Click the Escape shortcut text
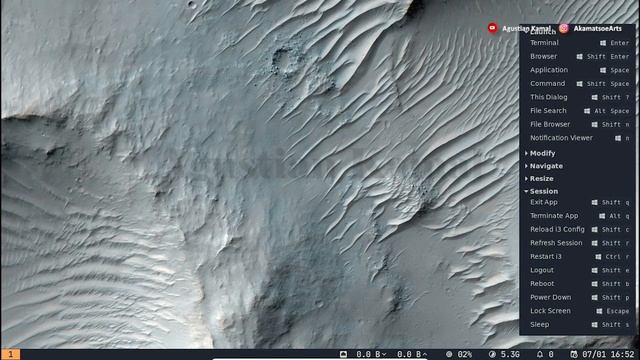The width and height of the screenshot is (640, 360). [618, 311]
